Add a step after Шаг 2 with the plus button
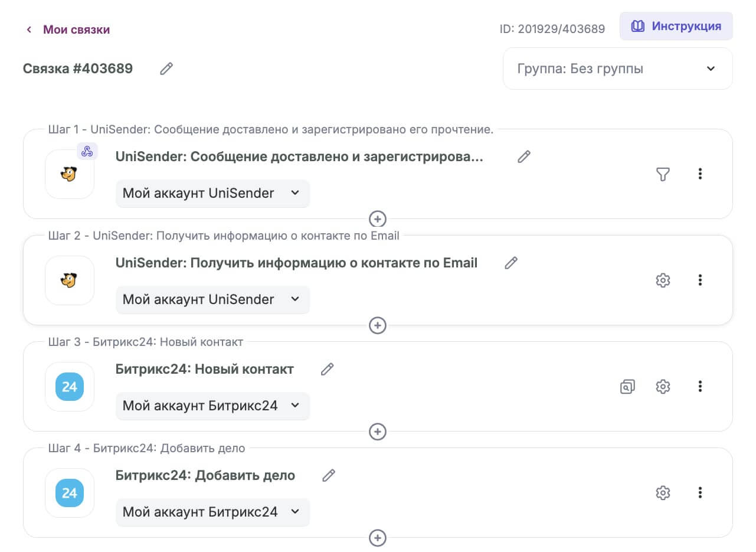756x552 pixels. (x=378, y=325)
